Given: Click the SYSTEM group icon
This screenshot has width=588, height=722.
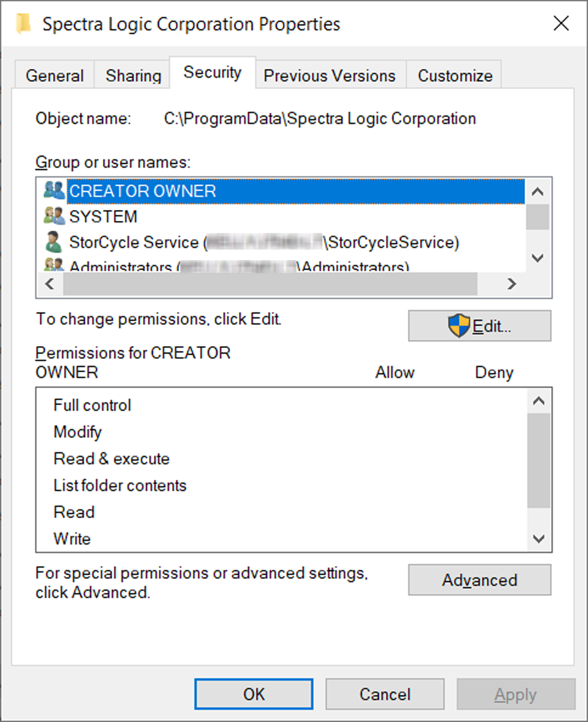Looking at the screenshot, I should pyautogui.click(x=54, y=216).
